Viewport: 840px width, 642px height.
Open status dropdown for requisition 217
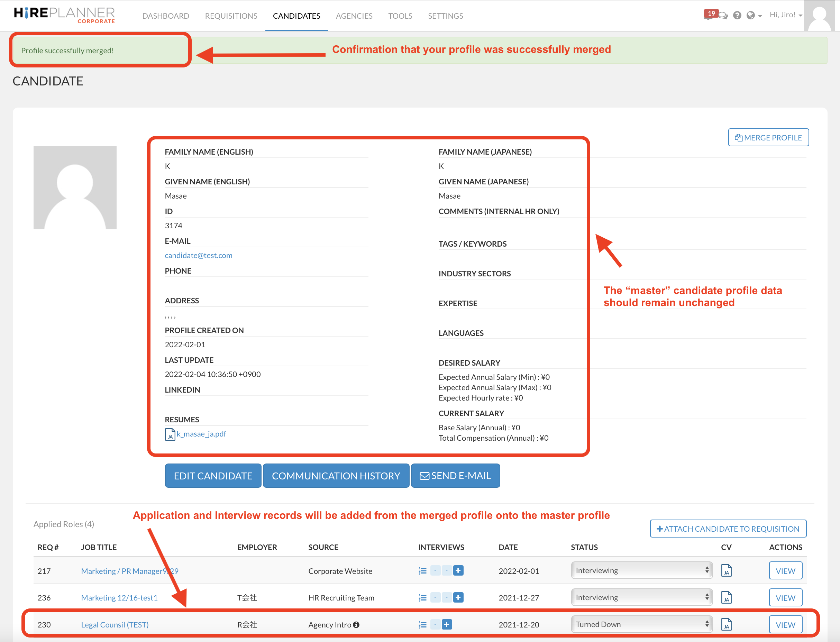coord(641,570)
